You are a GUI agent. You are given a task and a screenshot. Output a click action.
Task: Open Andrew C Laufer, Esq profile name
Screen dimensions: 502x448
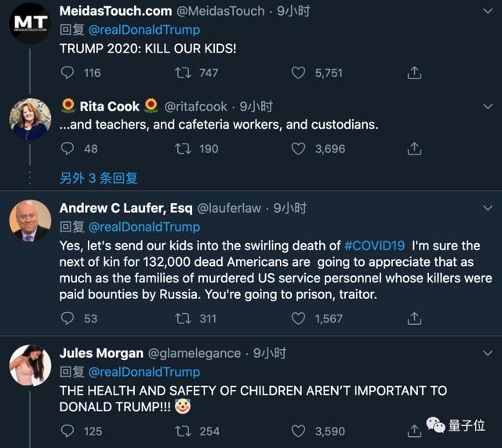pyautogui.click(x=124, y=208)
